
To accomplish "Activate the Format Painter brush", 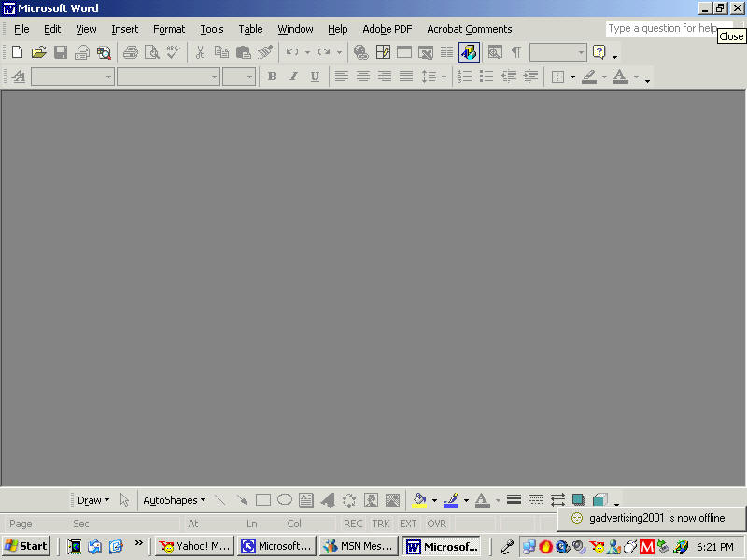I will pyautogui.click(x=265, y=52).
